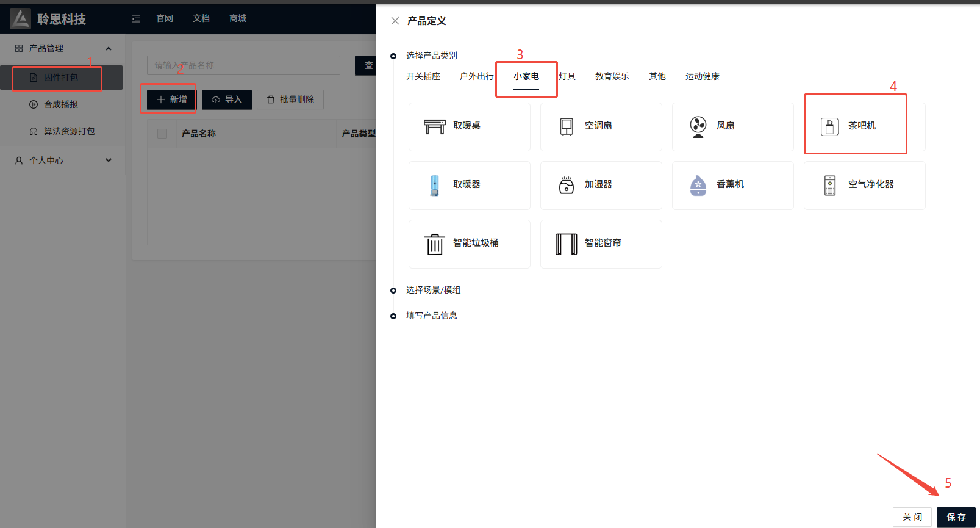The height and width of the screenshot is (528, 980).
Task: Click the 产品类型 column header
Action: [359, 134]
